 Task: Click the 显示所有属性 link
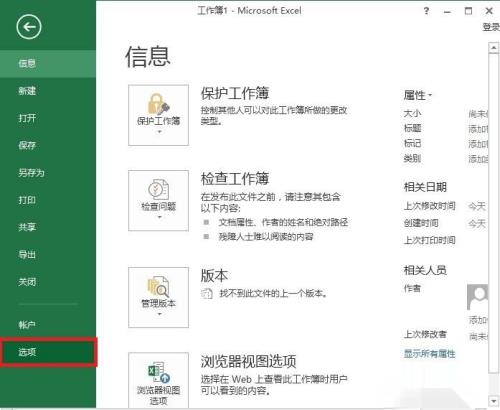[x=429, y=354]
